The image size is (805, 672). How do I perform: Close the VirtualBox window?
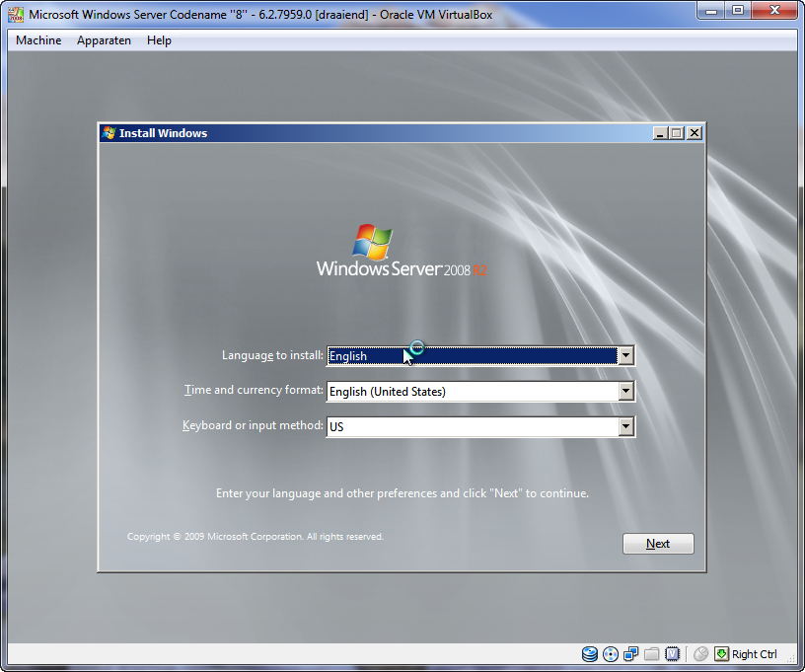point(775,11)
